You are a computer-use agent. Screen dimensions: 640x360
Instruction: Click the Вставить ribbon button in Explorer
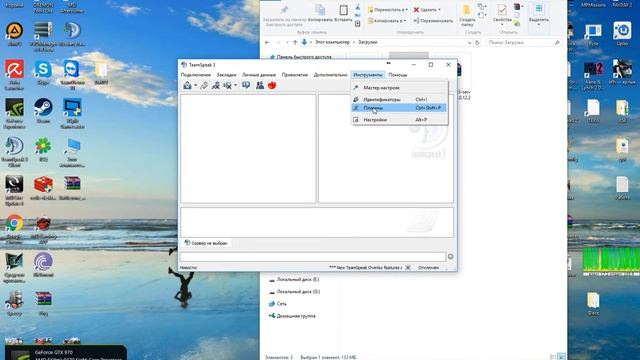coord(343,13)
